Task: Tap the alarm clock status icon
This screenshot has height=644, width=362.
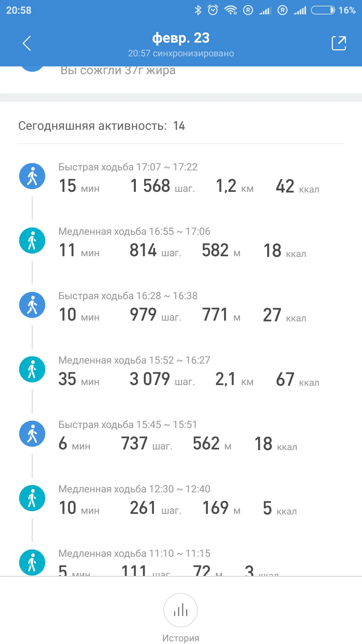Action: coord(213,10)
